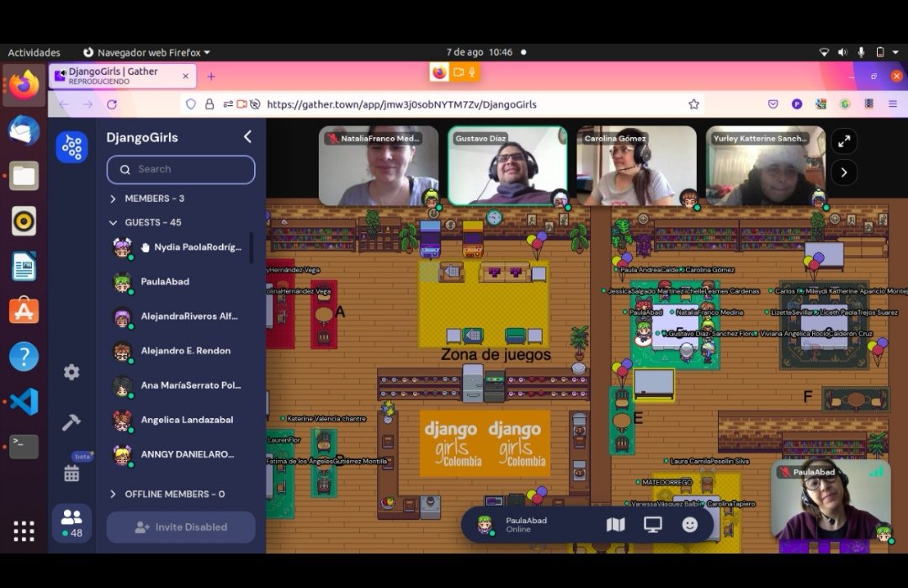Open Gather settings gear in sidebar
This screenshot has height=588, width=908.
(72, 372)
